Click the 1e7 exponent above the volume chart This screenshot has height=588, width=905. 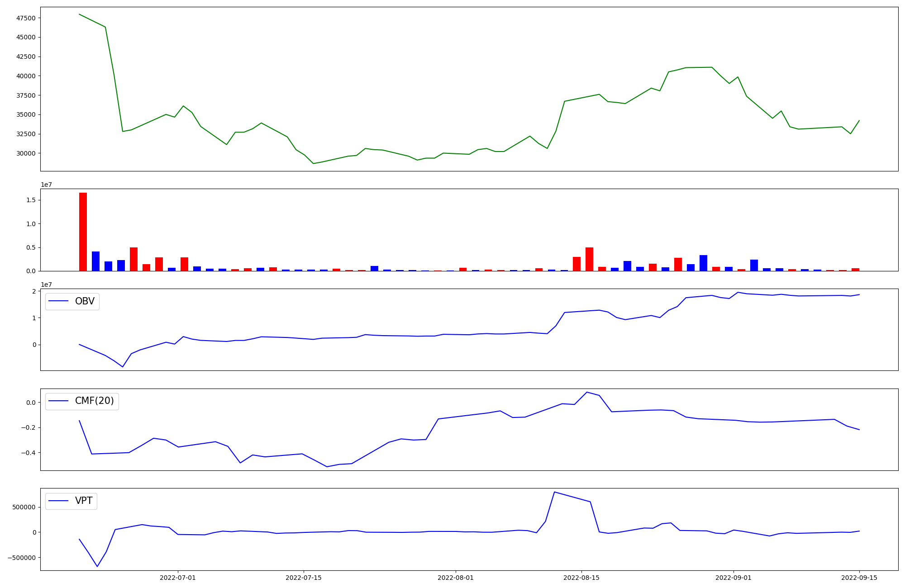pos(46,185)
